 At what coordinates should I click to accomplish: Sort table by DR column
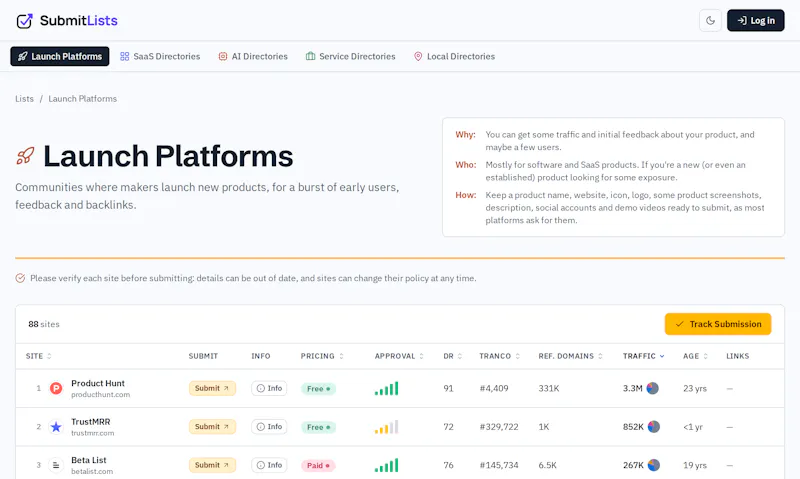[x=453, y=356]
